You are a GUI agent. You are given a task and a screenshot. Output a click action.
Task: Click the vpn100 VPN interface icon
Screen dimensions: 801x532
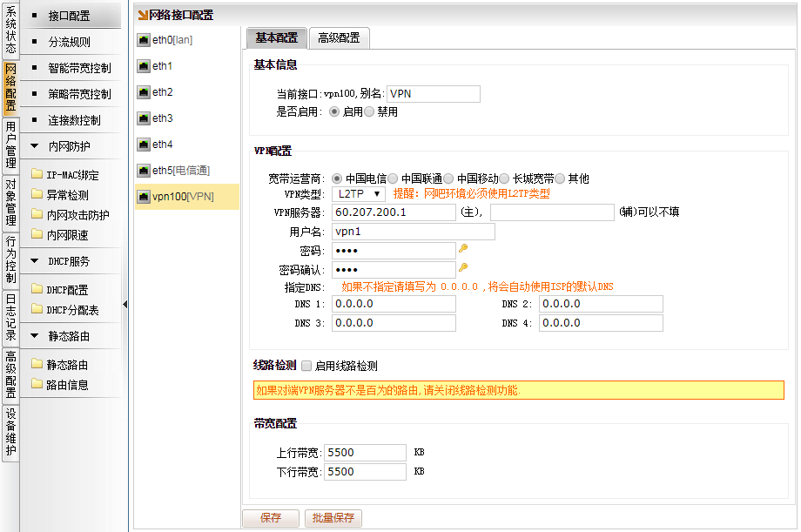(144, 197)
